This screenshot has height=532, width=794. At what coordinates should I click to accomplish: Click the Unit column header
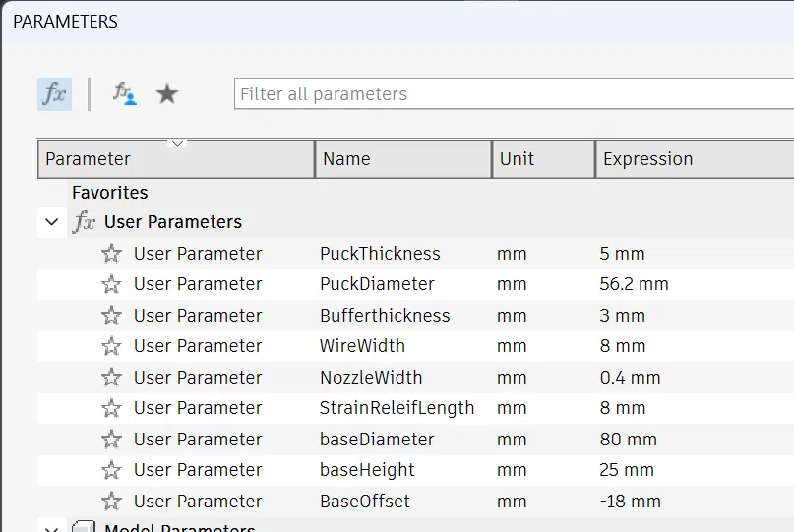[542, 159]
